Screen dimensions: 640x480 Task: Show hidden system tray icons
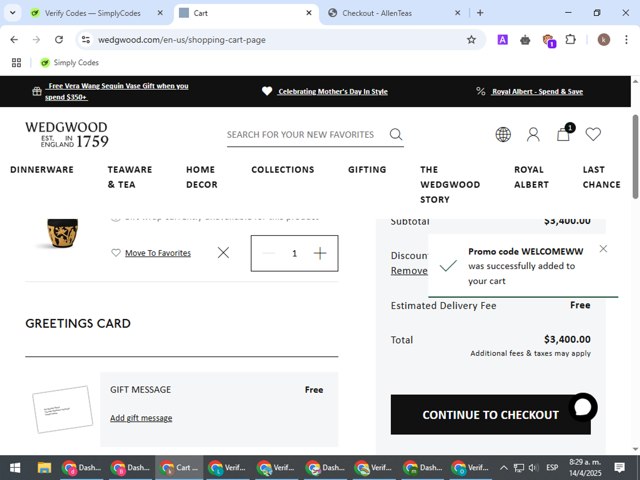click(504, 468)
